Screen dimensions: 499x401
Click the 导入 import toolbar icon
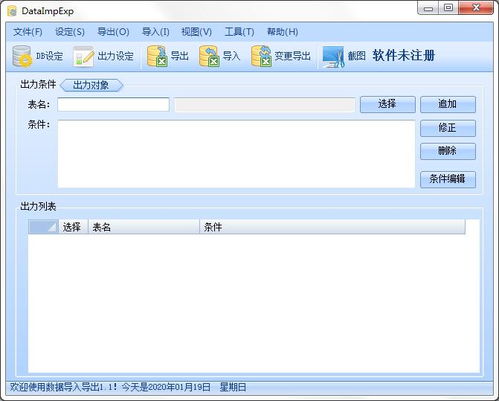pyautogui.click(x=209, y=56)
